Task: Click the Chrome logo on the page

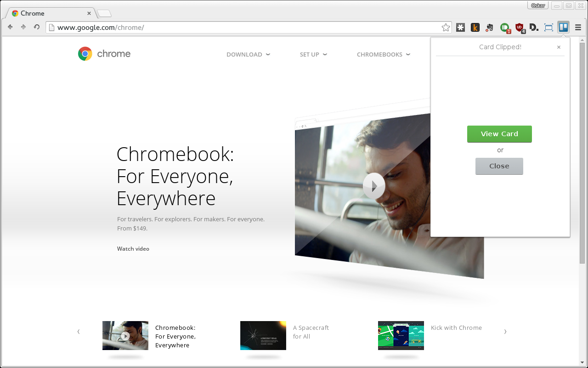Action: point(104,54)
